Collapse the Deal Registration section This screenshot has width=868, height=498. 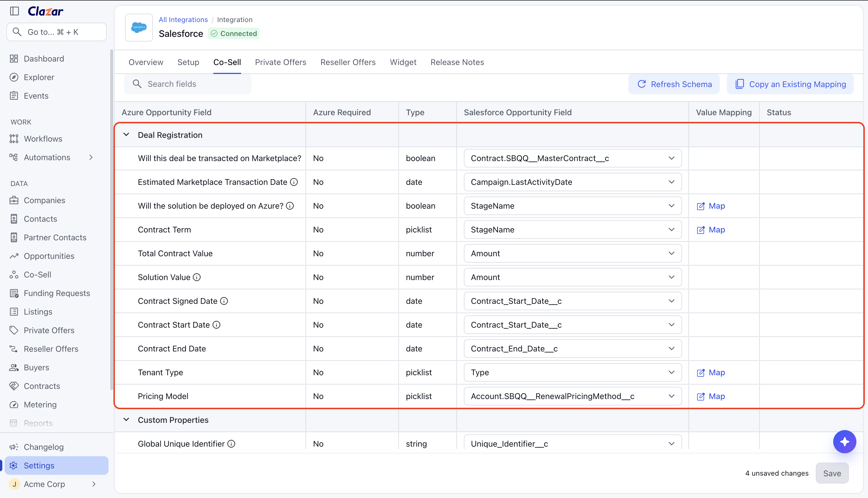point(126,135)
